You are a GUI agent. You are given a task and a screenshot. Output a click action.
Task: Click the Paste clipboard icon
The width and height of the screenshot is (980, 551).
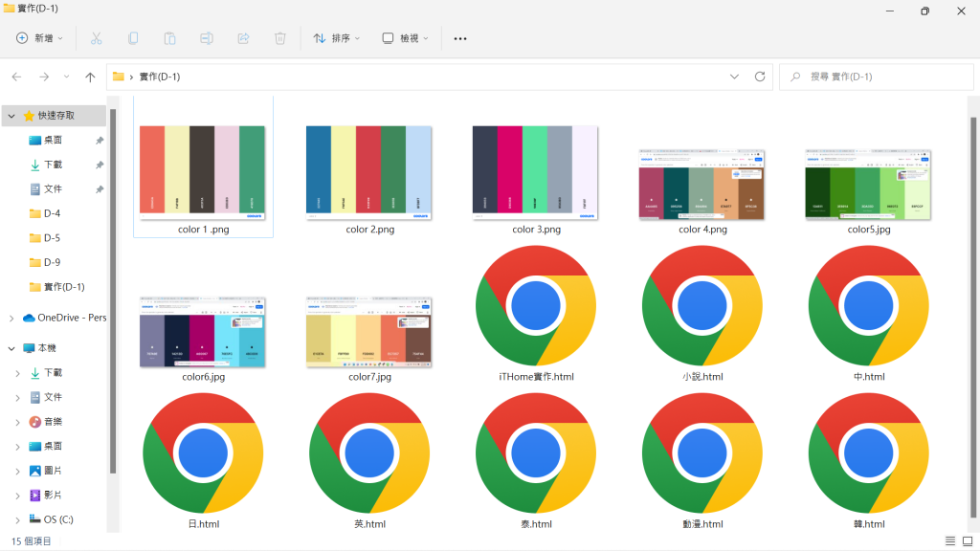169,38
